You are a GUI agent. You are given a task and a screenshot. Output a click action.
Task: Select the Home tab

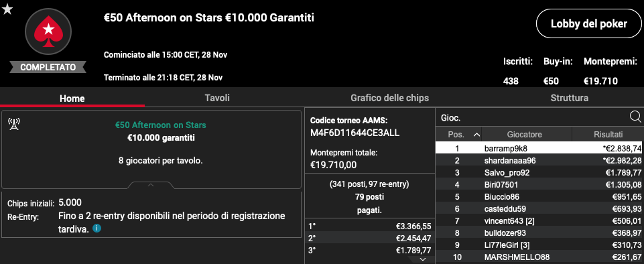pyautogui.click(x=72, y=98)
